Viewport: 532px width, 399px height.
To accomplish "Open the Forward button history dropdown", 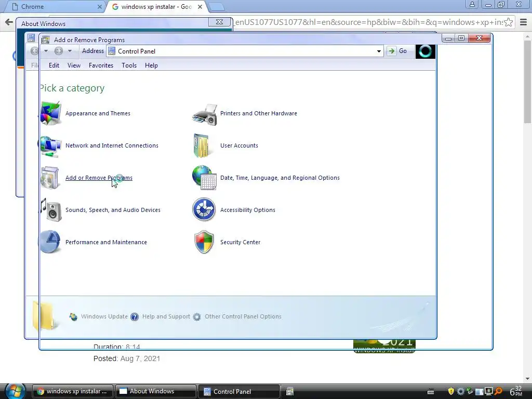I will click(70, 51).
